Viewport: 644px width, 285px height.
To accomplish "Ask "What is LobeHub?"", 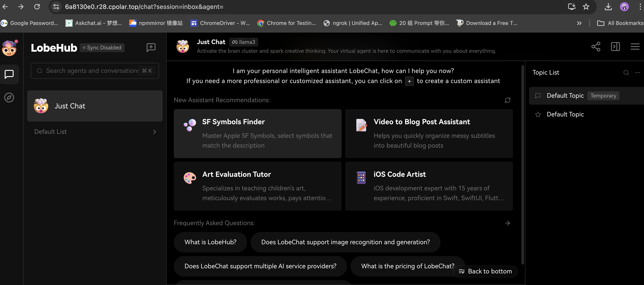I will 210,242.
